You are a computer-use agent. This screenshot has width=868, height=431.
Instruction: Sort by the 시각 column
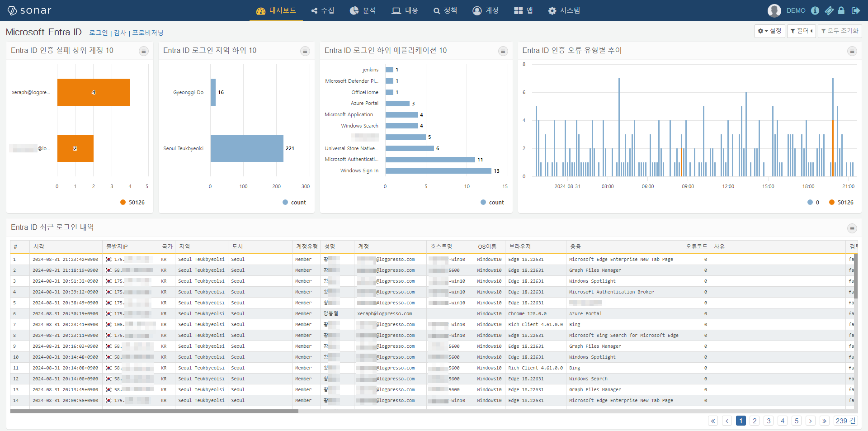tap(66, 246)
